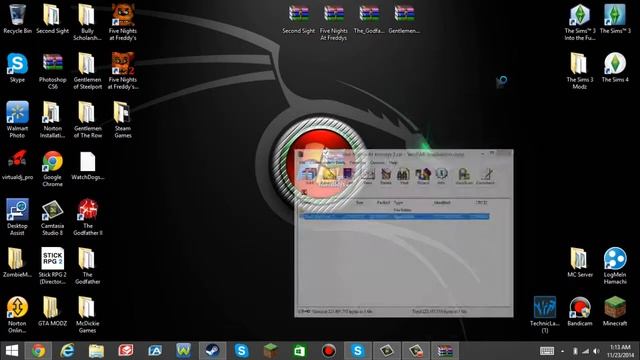Launch the Wizard from WinRAR toolbar
The image size is (640, 360).
[423, 176]
